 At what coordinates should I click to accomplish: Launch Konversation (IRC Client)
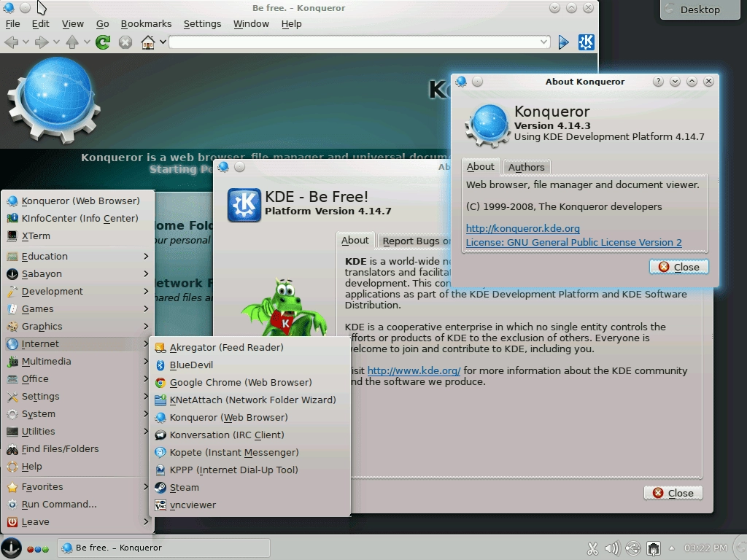pos(250,435)
